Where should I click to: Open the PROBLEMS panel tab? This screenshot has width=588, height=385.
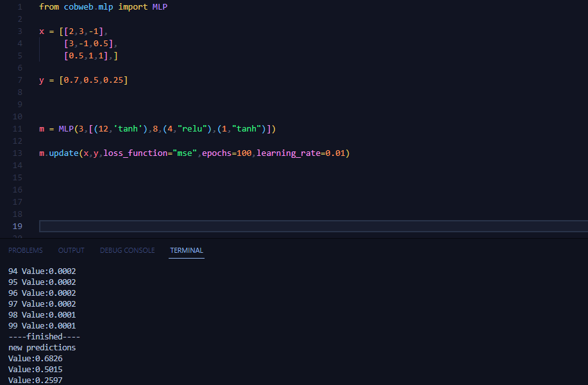tap(26, 250)
